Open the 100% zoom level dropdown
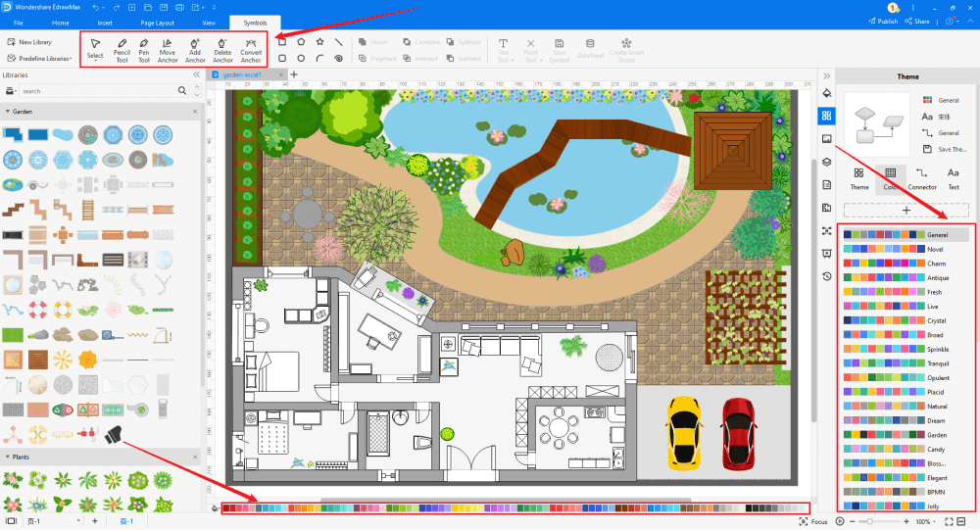 pyautogui.click(x=935, y=521)
